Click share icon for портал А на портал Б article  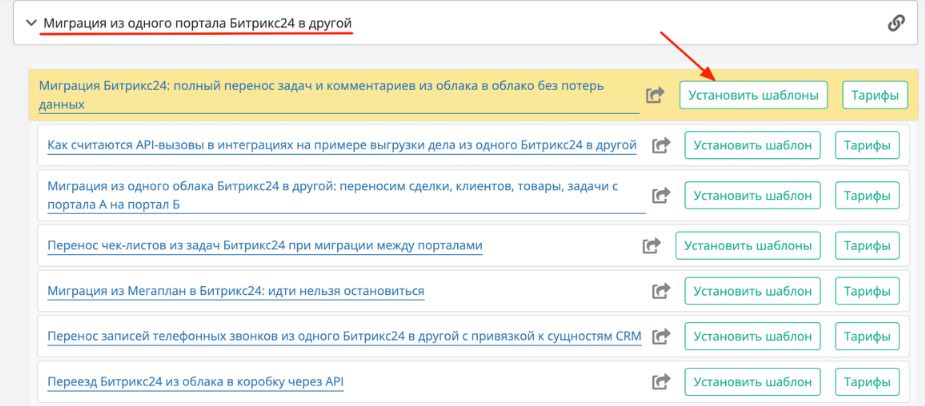coord(660,195)
